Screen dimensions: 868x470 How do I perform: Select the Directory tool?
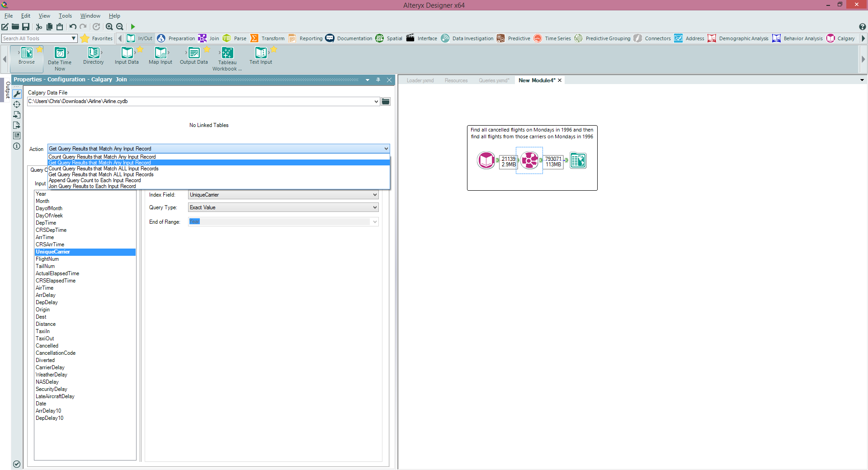(94, 56)
